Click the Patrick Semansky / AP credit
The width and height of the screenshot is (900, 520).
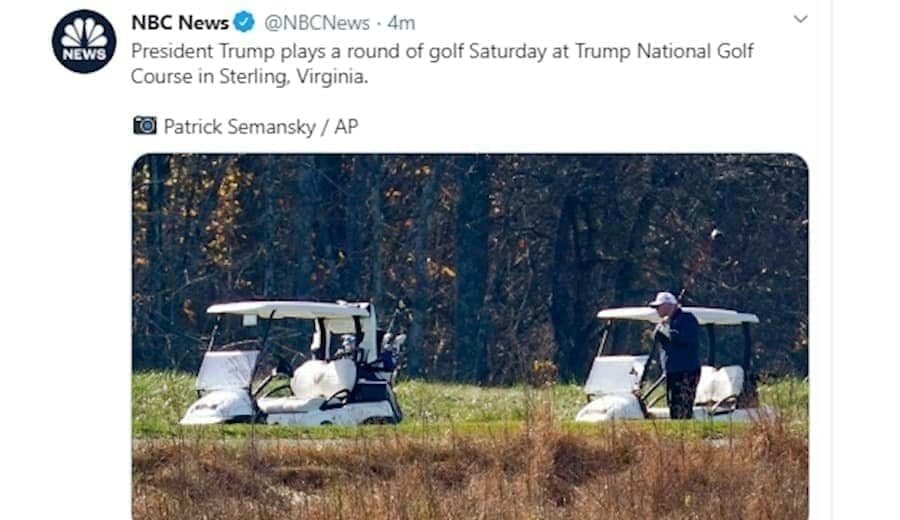[x=260, y=126]
